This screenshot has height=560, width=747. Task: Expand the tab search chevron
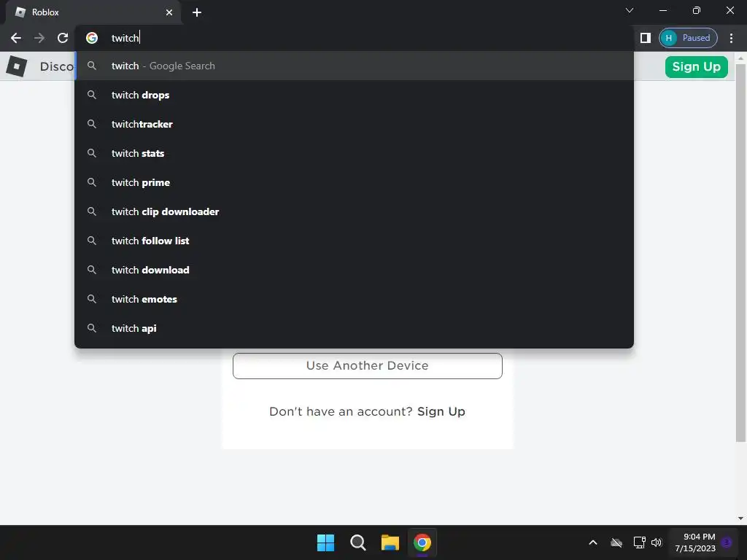tap(630, 10)
